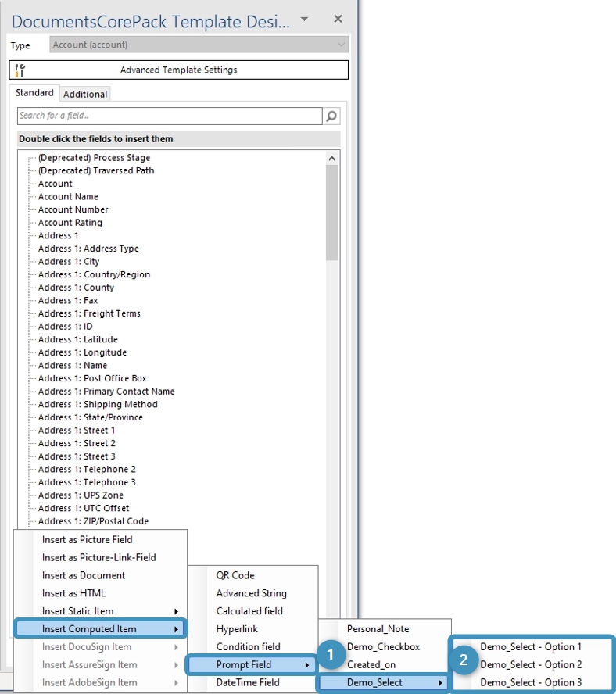Choose Condition field computed item
The height and width of the screenshot is (694, 616).
coord(252,646)
